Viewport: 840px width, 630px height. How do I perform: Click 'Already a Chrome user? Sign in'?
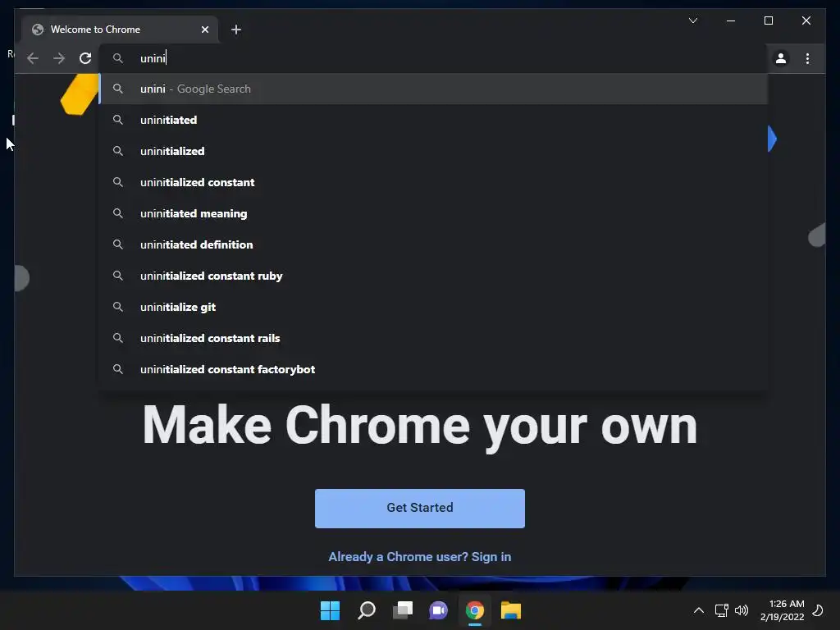pos(419,557)
